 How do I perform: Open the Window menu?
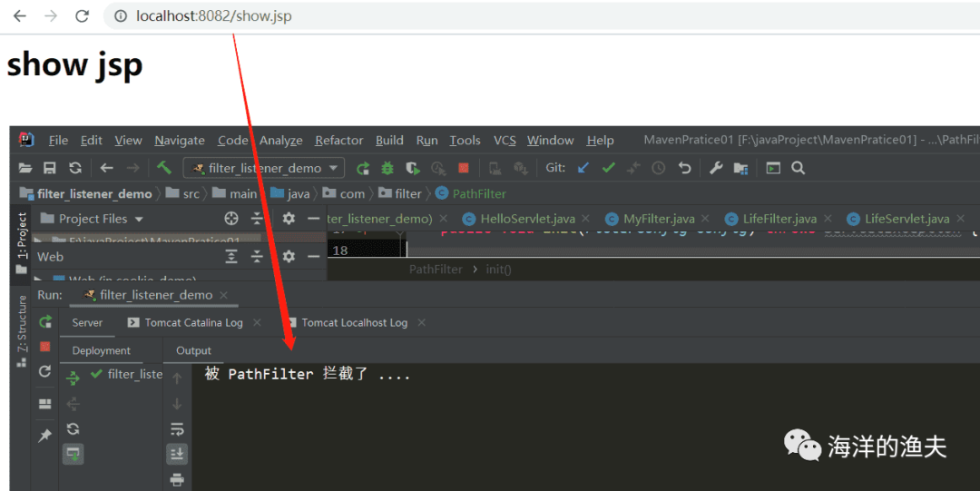(550, 140)
